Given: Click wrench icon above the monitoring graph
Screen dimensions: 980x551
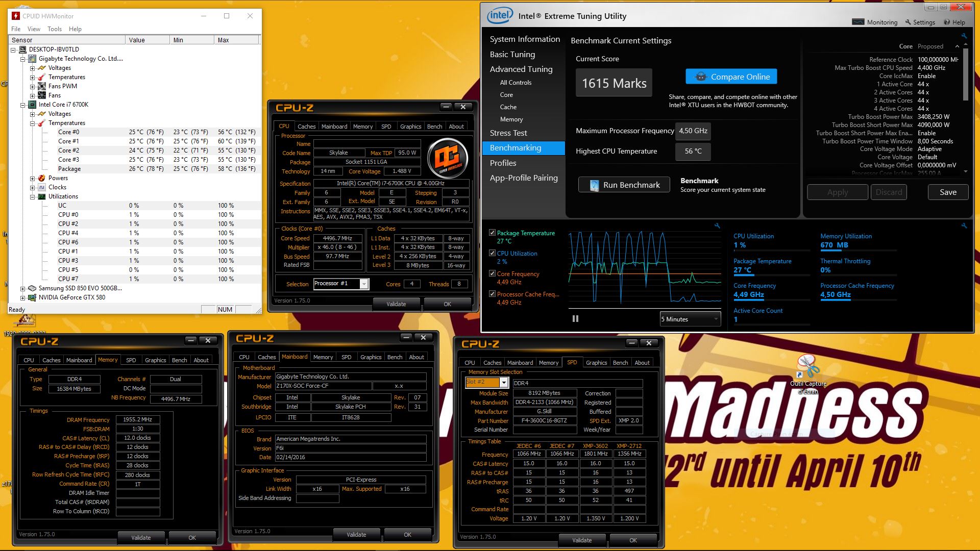Looking at the screenshot, I should tap(717, 226).
